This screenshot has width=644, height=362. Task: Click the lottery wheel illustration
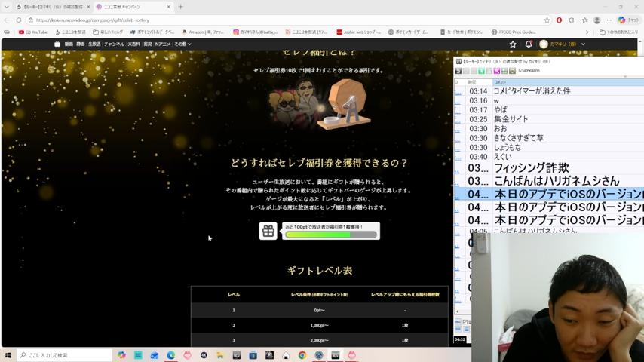pyautogui.click(x=344, y=104)
